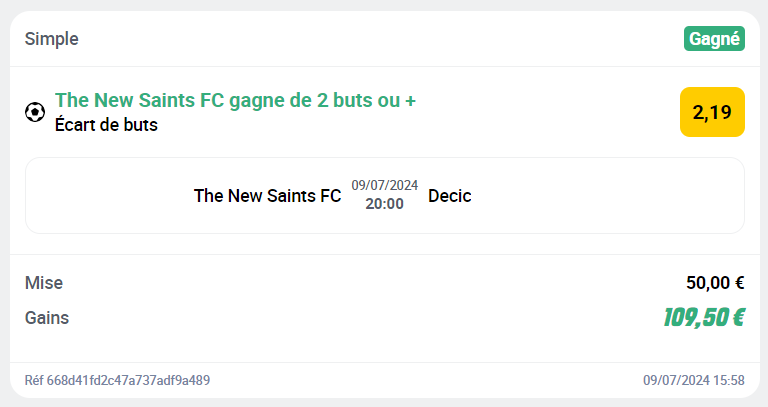Screen dimensions: 768x407
Task: Click the Mise label
Action: (43, 283)
